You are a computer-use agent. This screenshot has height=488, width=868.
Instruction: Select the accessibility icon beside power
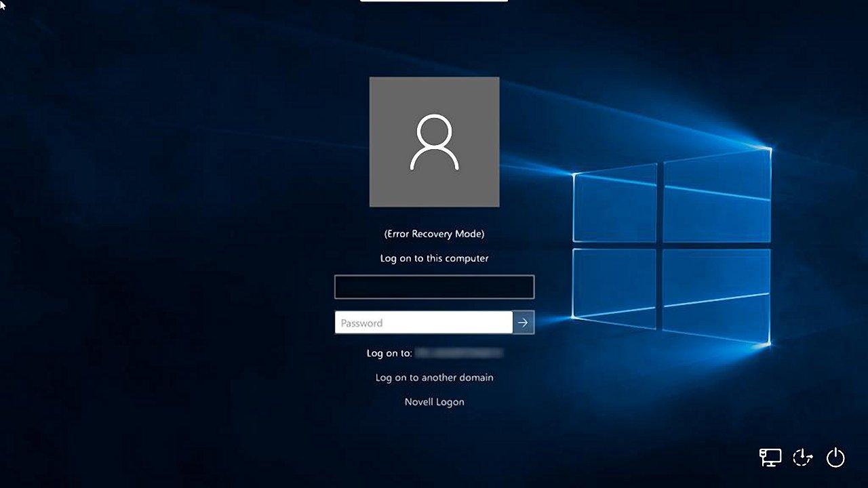(802, 457)
